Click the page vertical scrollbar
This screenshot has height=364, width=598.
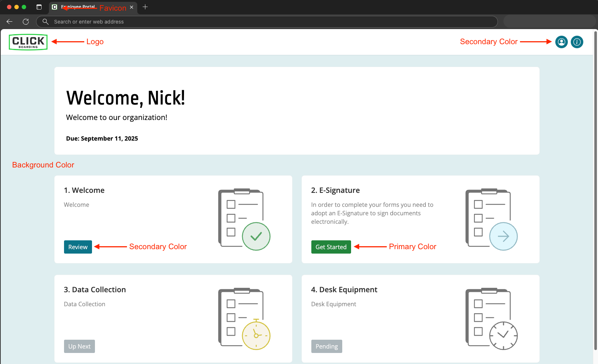pos(595,191)
